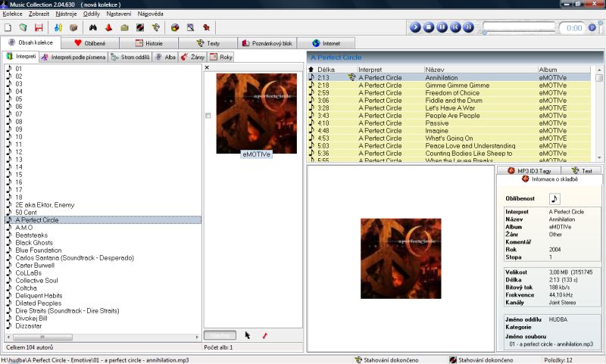Click the brown cardboard box toolbar icon
Image resolution: width=606 pixels, height=364 pixels.
(73, 27)
